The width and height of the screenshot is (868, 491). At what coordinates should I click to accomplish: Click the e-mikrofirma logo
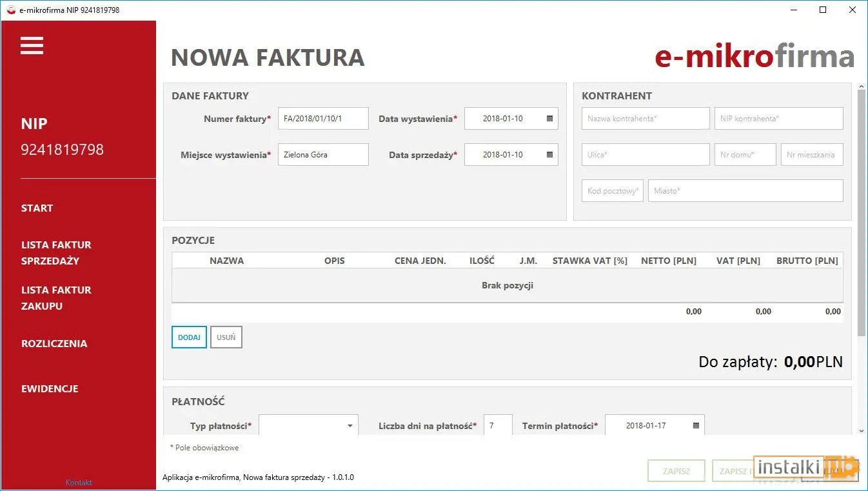pyautogui.click(x=754, y=57)
